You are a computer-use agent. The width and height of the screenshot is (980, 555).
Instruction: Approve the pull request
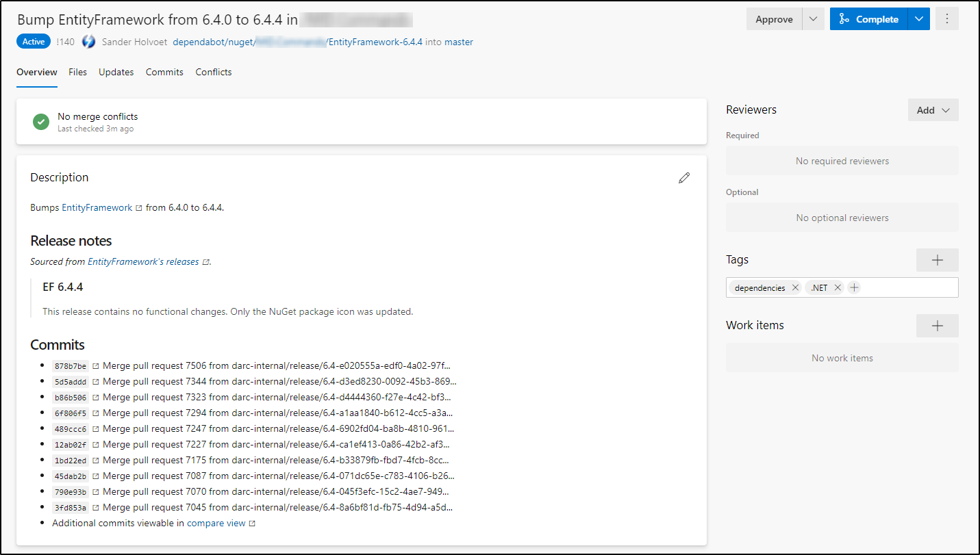point(774,19)
